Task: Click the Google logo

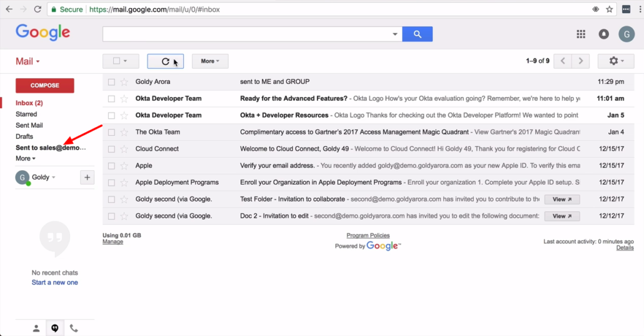Action: [43, 33]
